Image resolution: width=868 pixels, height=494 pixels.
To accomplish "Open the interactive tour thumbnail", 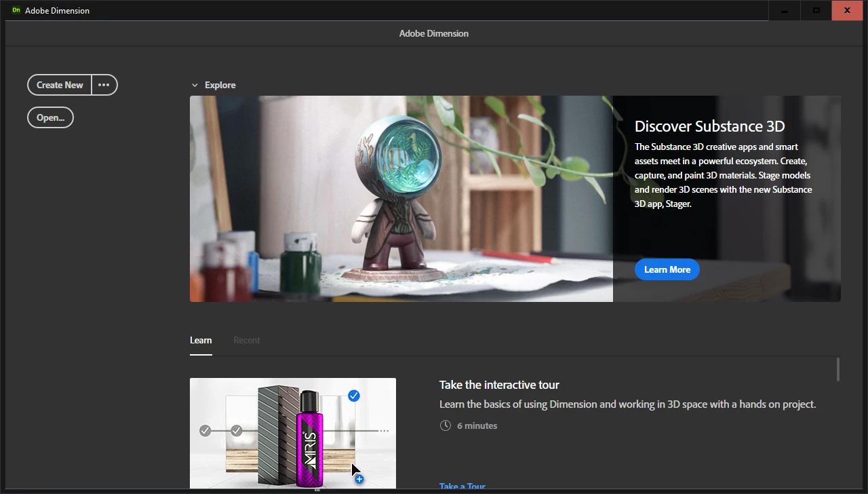I will (x=293, y=433).
